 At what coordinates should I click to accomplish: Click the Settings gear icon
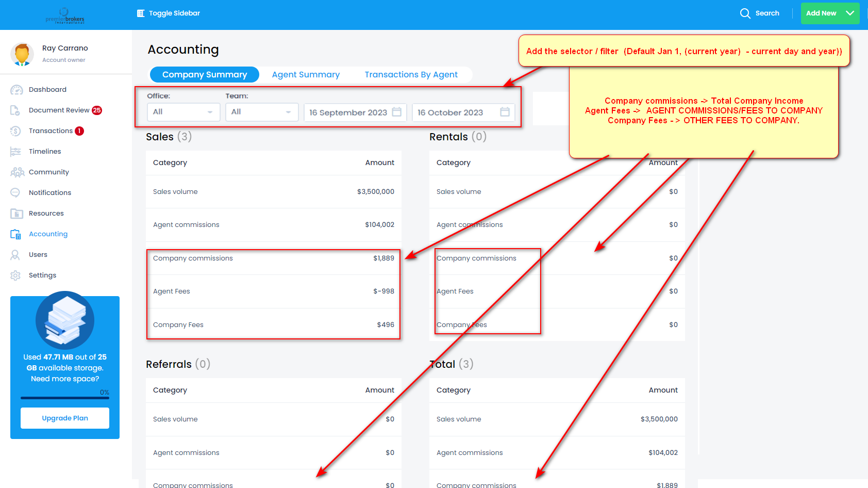tap(15, 275)
